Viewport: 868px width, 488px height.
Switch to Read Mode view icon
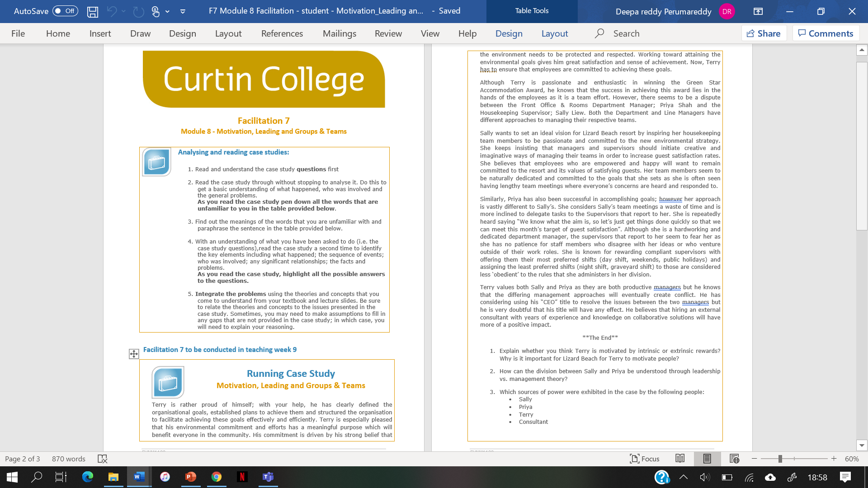coord(680,459)
